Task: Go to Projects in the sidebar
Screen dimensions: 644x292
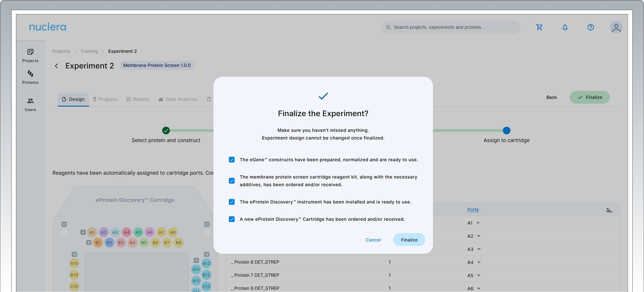Action: (x=30, y=55)
